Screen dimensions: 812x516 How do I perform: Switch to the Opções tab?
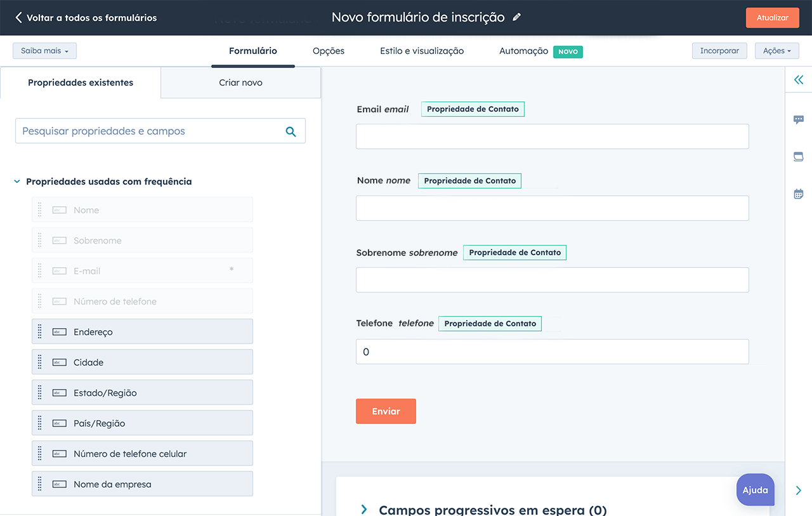(329, 51)
